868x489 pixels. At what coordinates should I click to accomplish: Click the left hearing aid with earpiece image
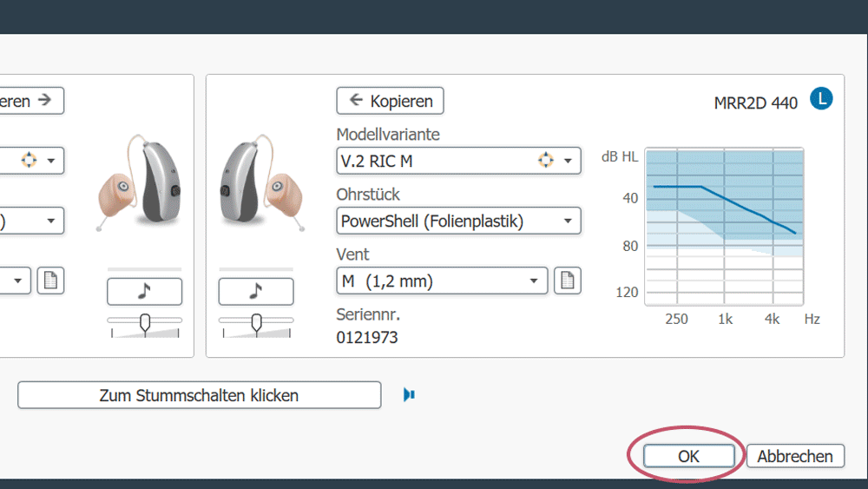coord(139,182)
